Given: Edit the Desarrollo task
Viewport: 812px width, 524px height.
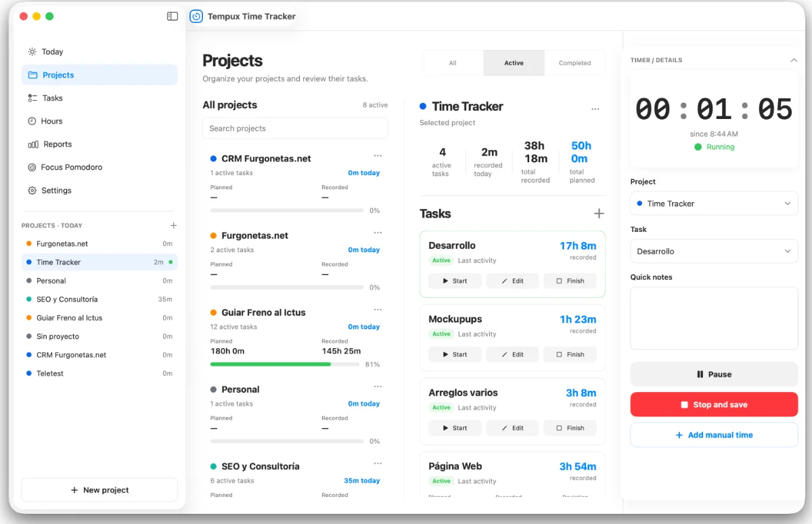Looking at the screenshot, I should click(513, 281).
